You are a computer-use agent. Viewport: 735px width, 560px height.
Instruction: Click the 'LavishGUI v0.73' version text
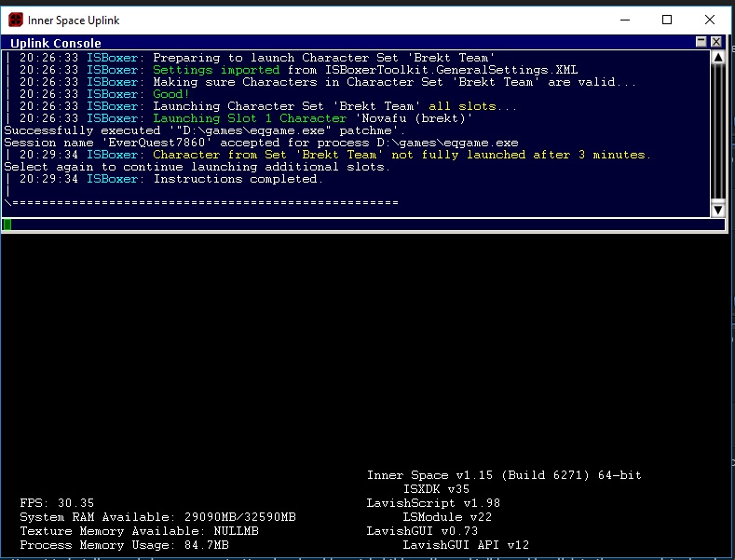click(422, 531)
